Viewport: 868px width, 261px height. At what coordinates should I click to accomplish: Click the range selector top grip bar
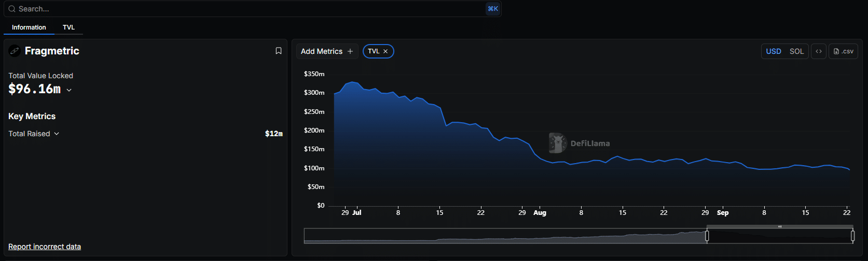[780, 226]
